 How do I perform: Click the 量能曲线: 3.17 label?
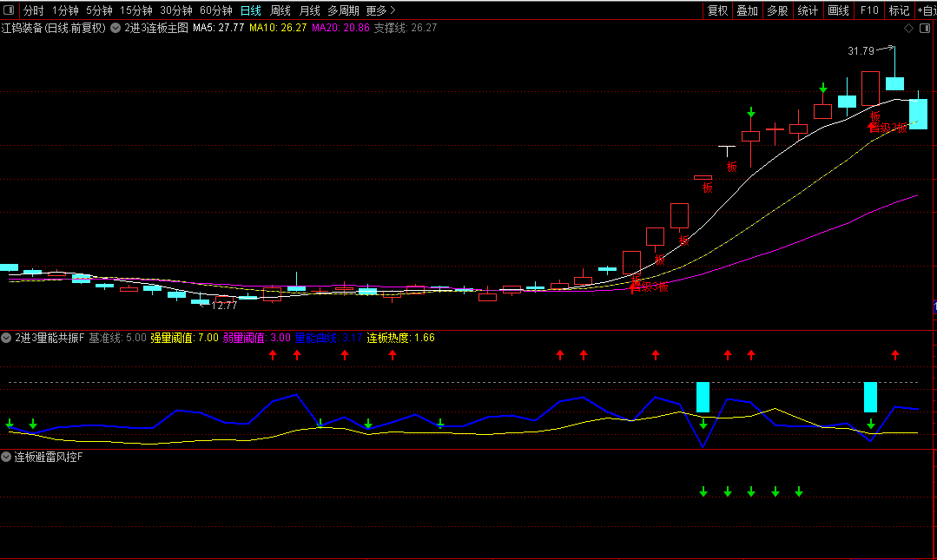tap(328, 339)
